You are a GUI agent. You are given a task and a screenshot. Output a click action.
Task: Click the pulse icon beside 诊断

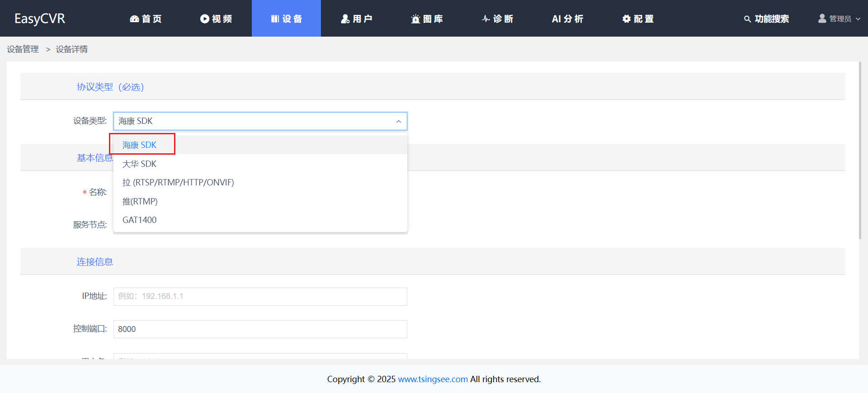point(486,19)
